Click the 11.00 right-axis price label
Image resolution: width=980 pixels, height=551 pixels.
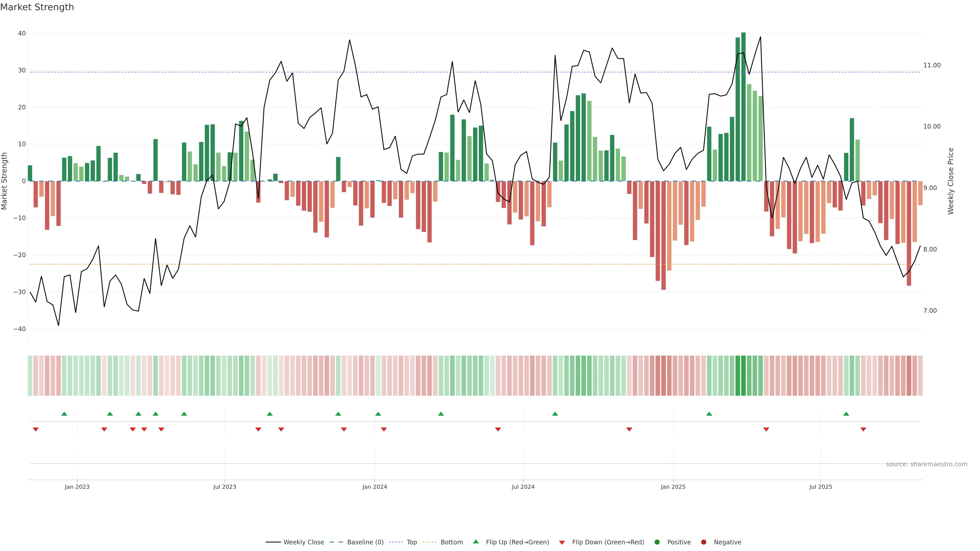[932, 65]
